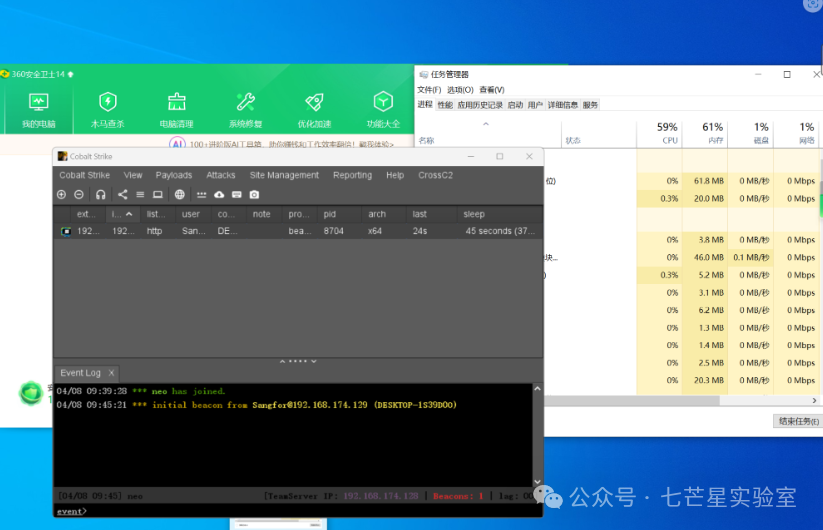Viewport: 823px width, 530px height.
Task: Switch to 应用历史记录 tab in Task Manager
Action: point(480,105)
